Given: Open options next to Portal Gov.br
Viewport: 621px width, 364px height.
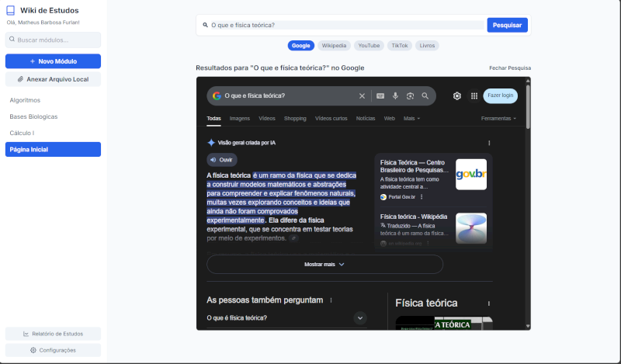Looking at the screenshot, I should pos(422,197).
